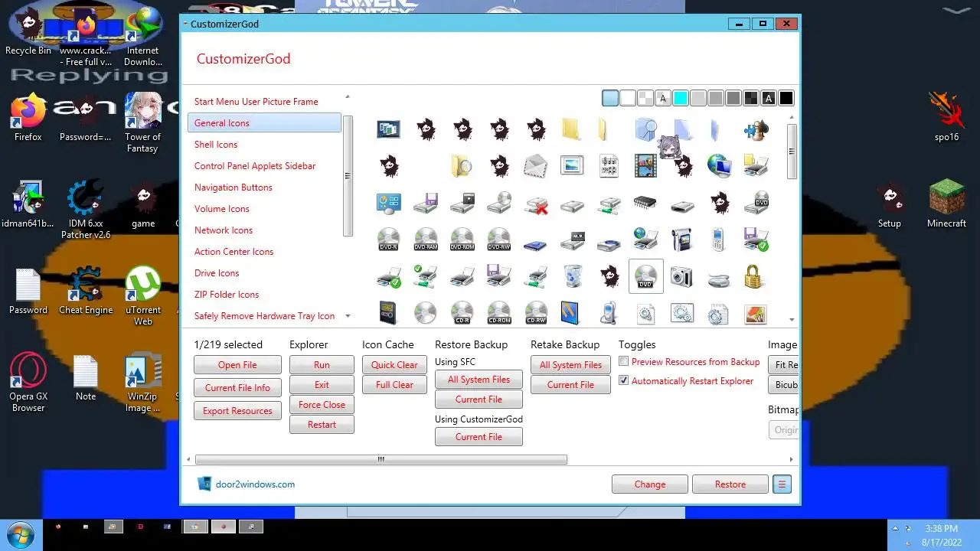Open the Bicub image dropdown
This screenshot has width=980, height=551.
click(x=784, y=385)
